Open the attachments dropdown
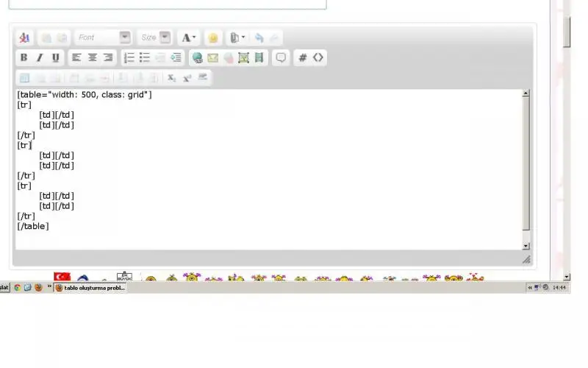This screenshot has height=368, width=588. (x=237, y=38)
